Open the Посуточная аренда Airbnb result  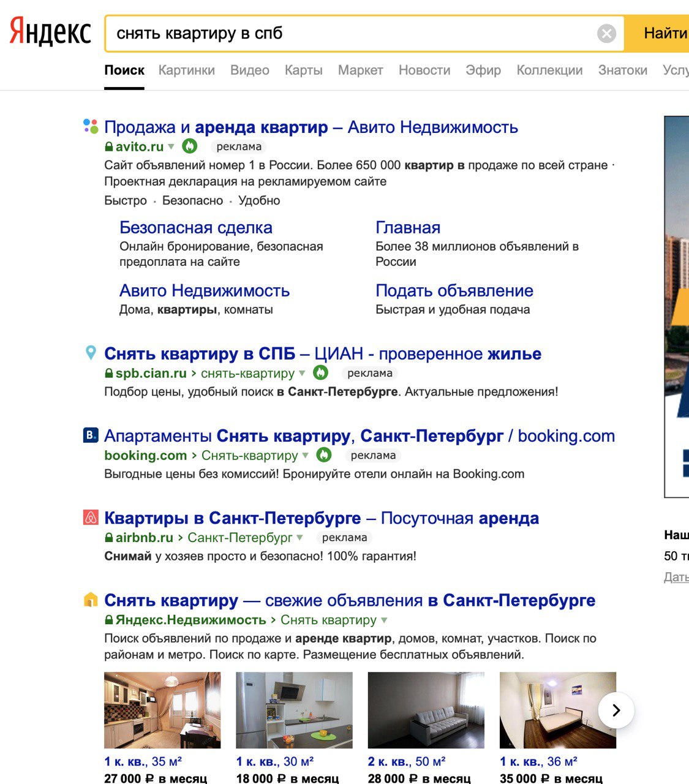click(x=322, y=518)
